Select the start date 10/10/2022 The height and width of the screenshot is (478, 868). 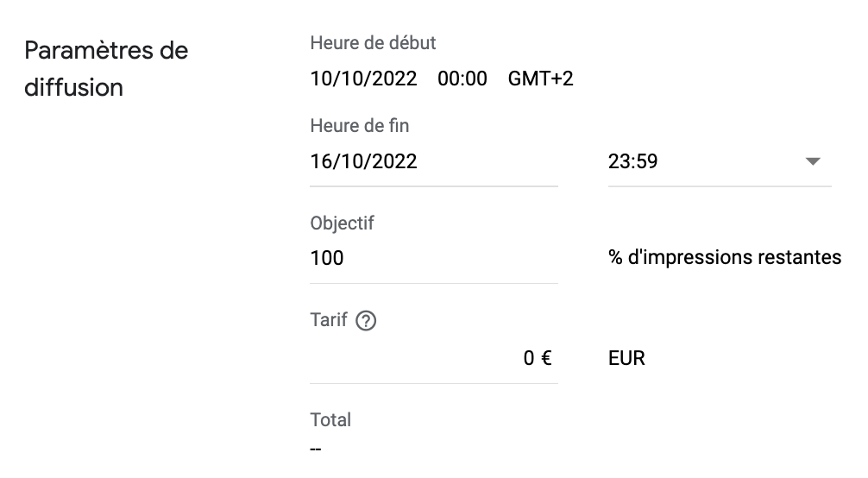363,79
